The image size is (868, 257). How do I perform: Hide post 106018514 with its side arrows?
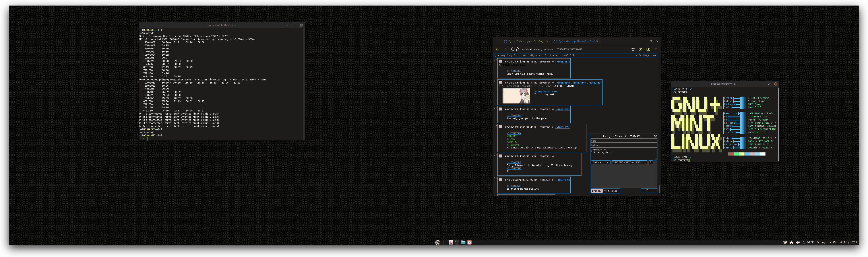click(495, 81)
